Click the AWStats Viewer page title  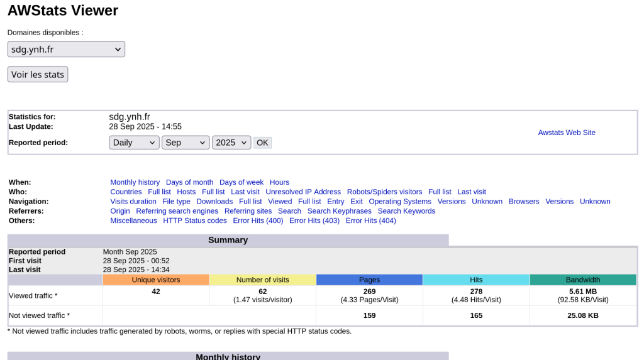click(63, 10)
